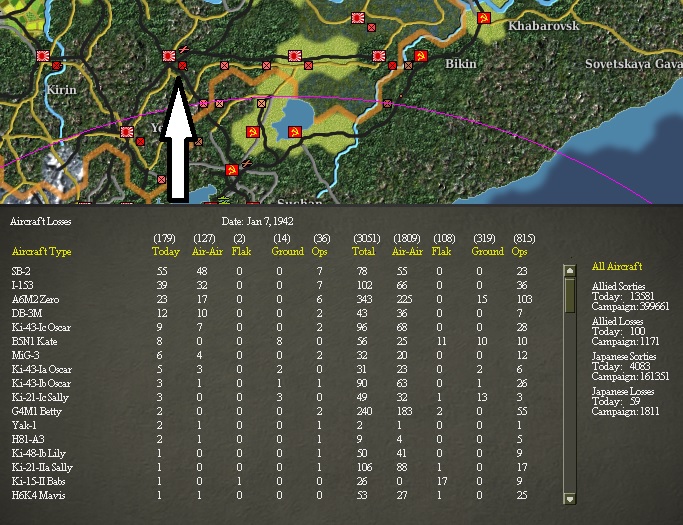683x525 pixels.
Task: Select the Japanese base at the map's top center
Action: [358, 18]
